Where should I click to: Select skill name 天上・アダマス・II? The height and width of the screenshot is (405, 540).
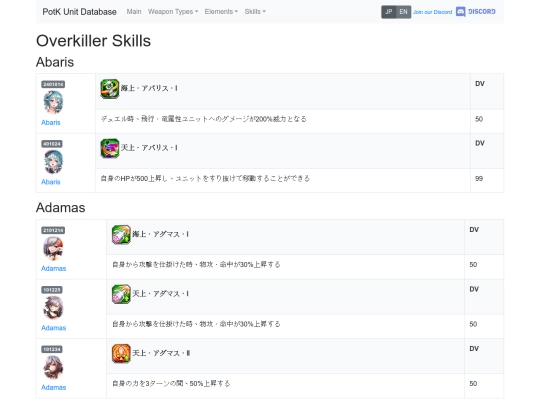point(161,354)
